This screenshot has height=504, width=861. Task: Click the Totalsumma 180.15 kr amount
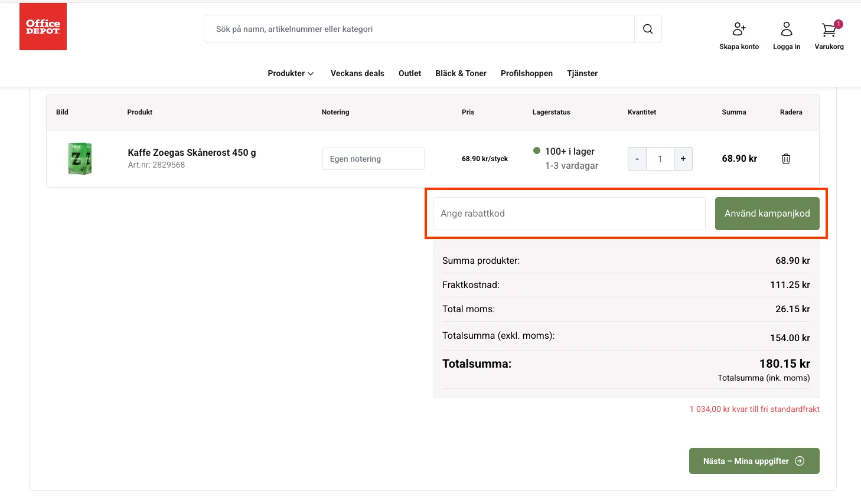(x=785, y=364)
